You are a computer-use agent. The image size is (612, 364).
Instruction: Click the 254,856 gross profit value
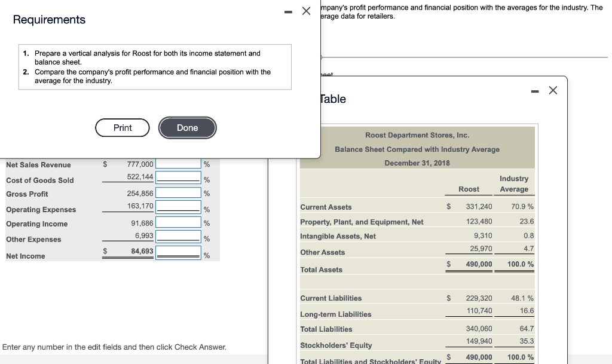point(140,193)
